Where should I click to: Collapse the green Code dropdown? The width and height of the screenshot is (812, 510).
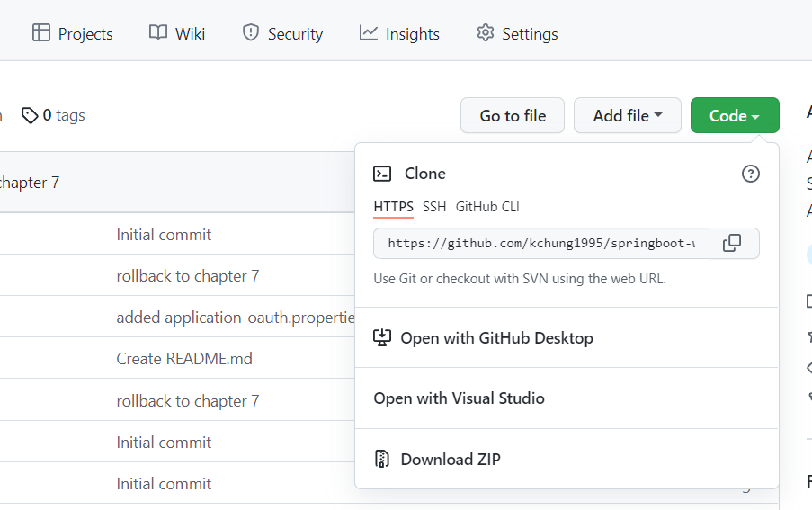click(734, 115)
